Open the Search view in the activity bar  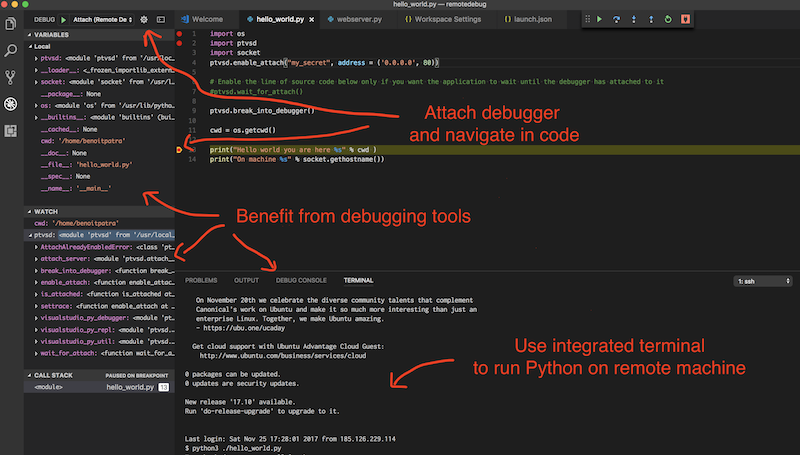(x=11, y=50)
